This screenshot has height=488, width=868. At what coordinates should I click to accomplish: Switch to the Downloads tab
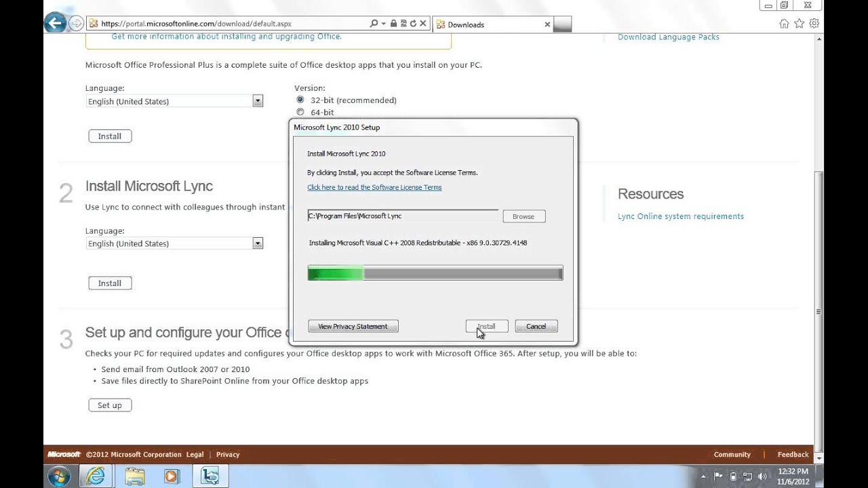(x=492, y=24)
